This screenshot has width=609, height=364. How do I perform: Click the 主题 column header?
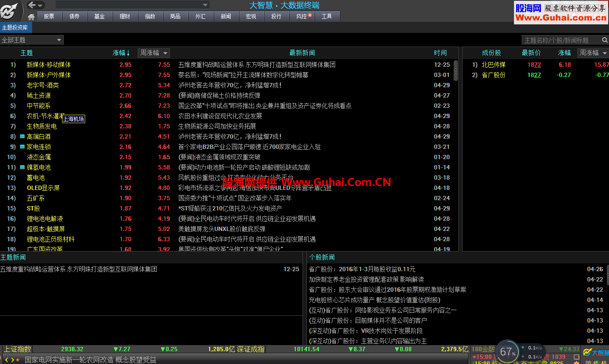pyautogui.click(x=27, y=53)
